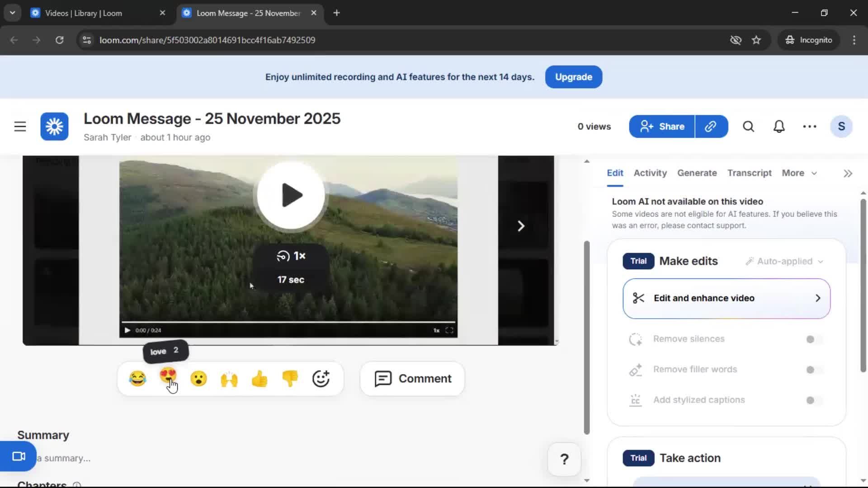The width and height of the screenshot is (868, 488).
Task: Click the Upgrade button
Action: point(573,77)
